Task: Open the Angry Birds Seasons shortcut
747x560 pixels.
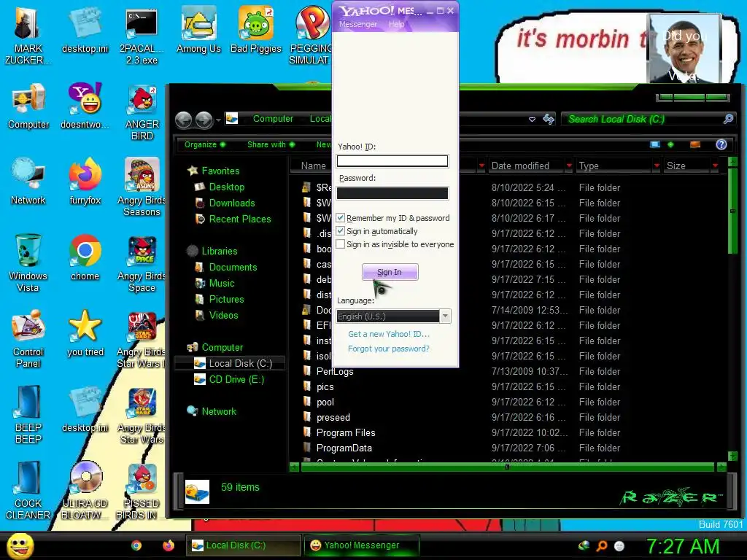Action: click(x=142, y=187)
